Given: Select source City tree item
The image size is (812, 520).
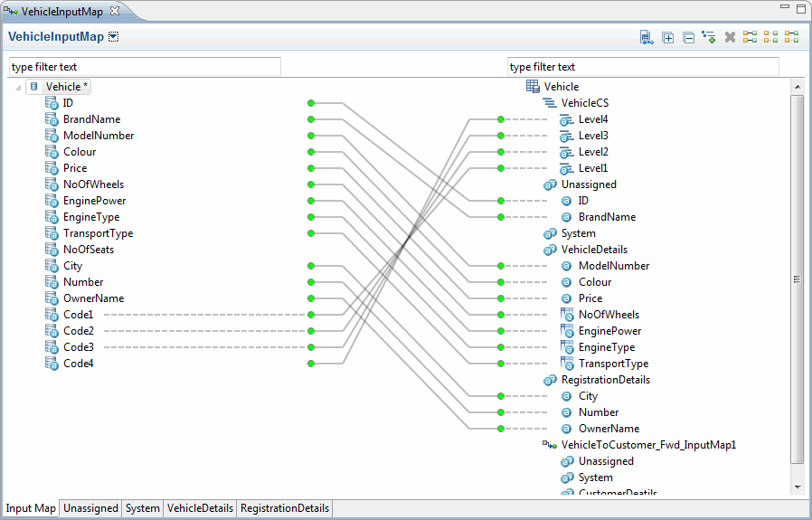Looking at the screenshot, I should point(72,266).
